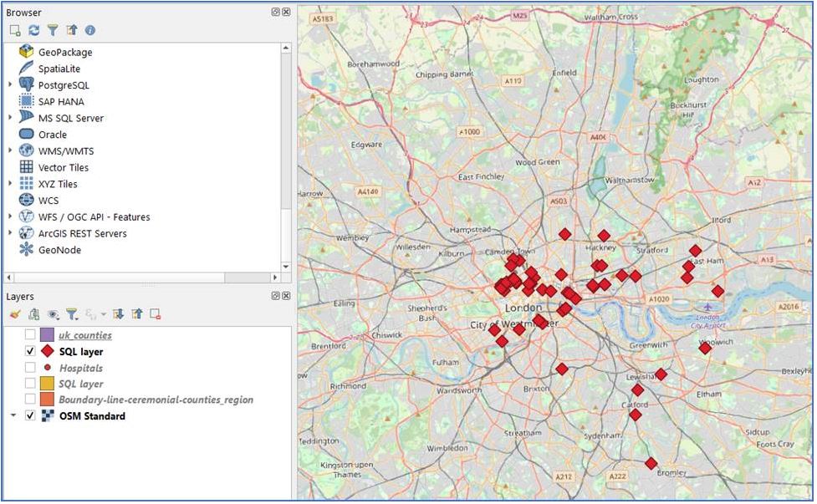Click Add Group icon in Layers toolbar

click(x=34, y=314)
